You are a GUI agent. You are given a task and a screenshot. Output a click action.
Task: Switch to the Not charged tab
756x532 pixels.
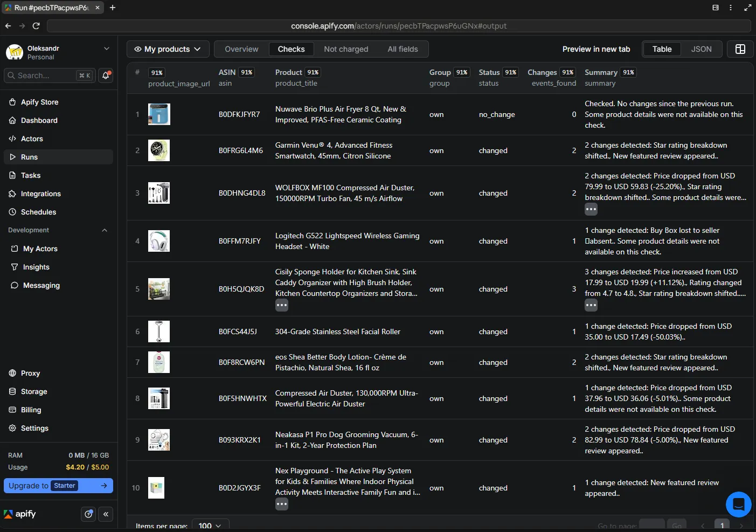pyautogui.click(x=346, y=49)
